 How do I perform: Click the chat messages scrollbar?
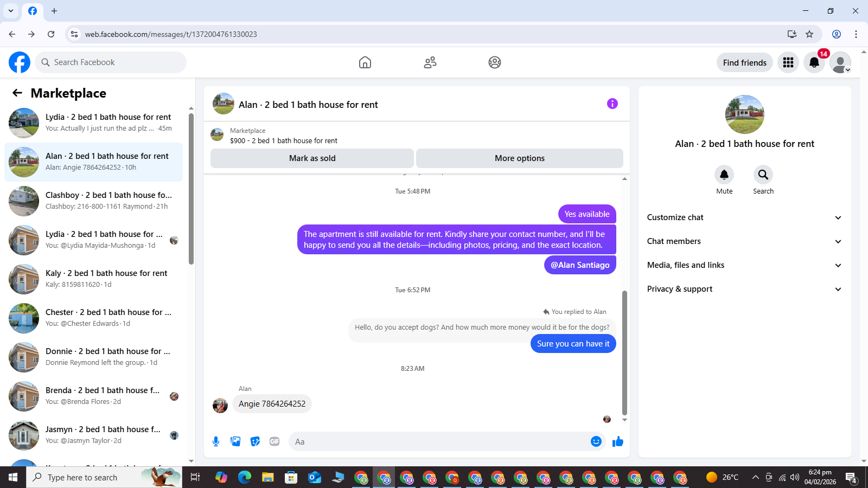624,352
